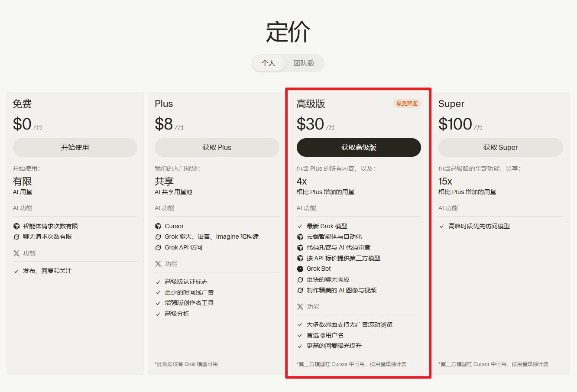The image size is (577, 392).
Task: Click the cube icon beside Cursor
Action: (158, 226)
